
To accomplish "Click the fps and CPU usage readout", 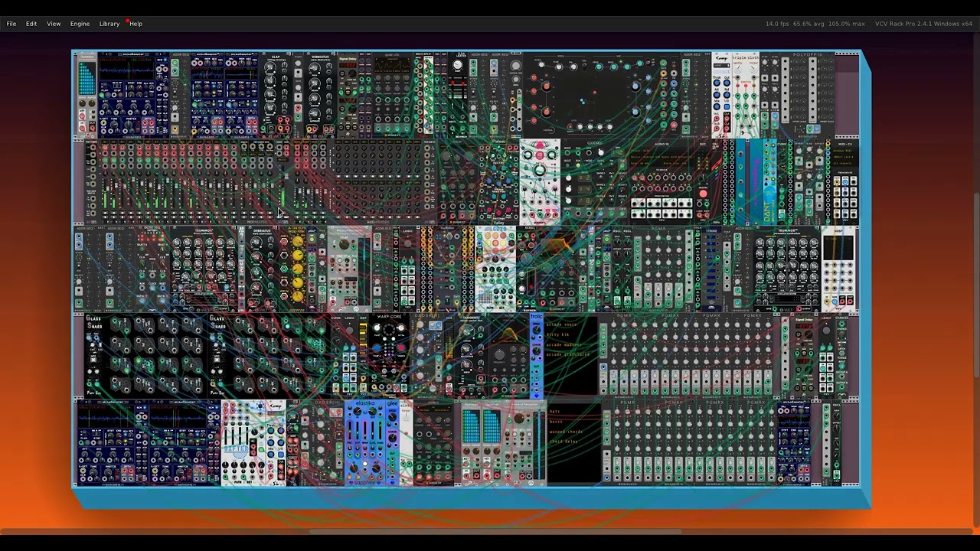I will click(x=815, y=24).
